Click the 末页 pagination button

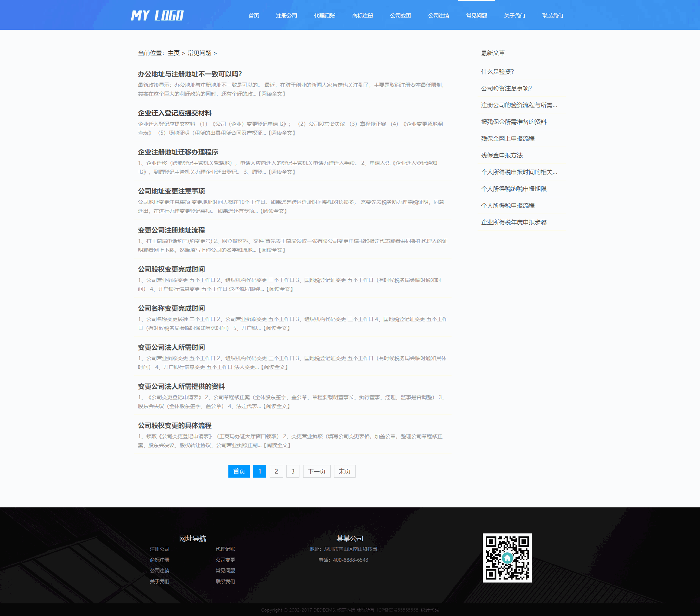[344, 471]
